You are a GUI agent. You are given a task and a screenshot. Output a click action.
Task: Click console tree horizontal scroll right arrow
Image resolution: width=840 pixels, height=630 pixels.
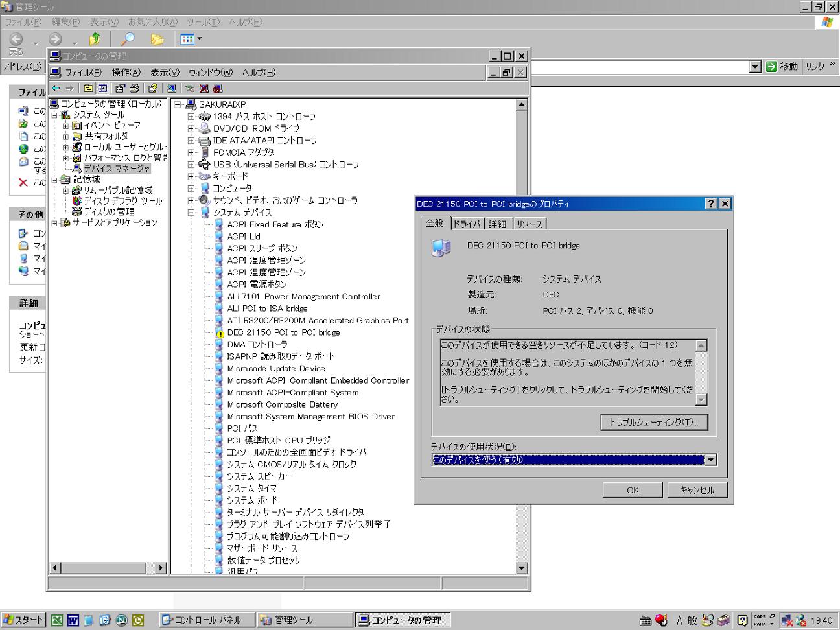click(x=161, y=568)
